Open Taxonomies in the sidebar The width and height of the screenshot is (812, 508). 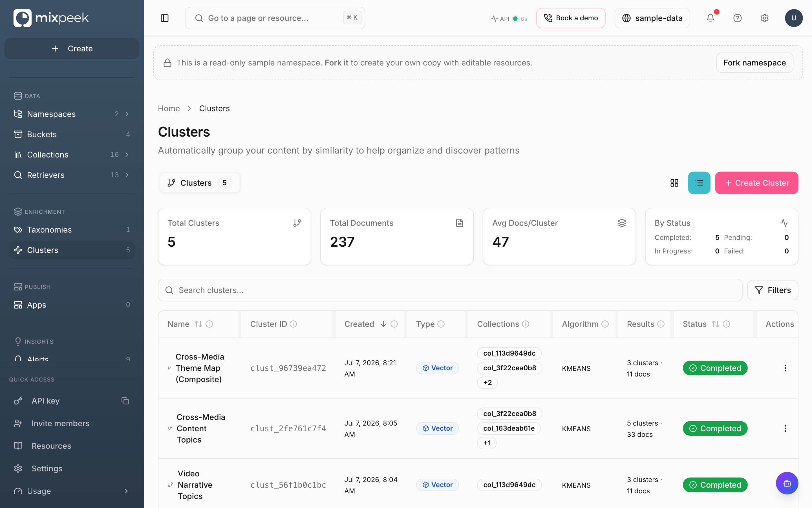(x=72, y=229)
